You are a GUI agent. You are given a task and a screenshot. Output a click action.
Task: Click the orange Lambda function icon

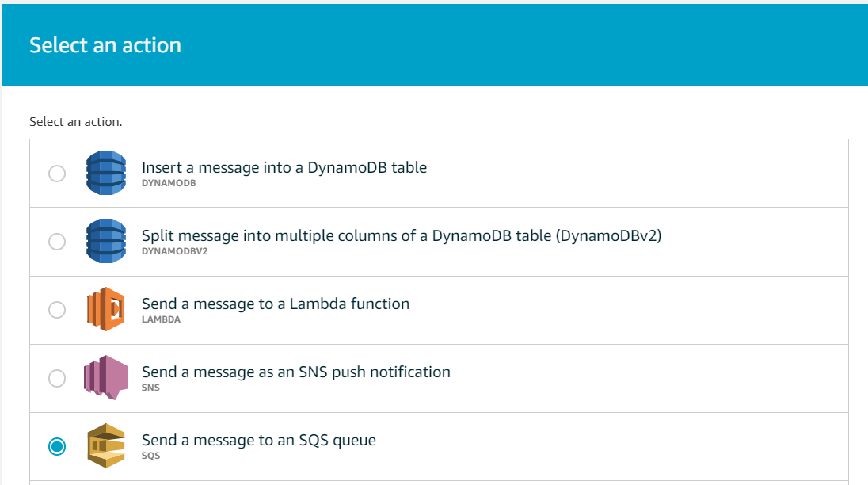[x=106, y=309]
